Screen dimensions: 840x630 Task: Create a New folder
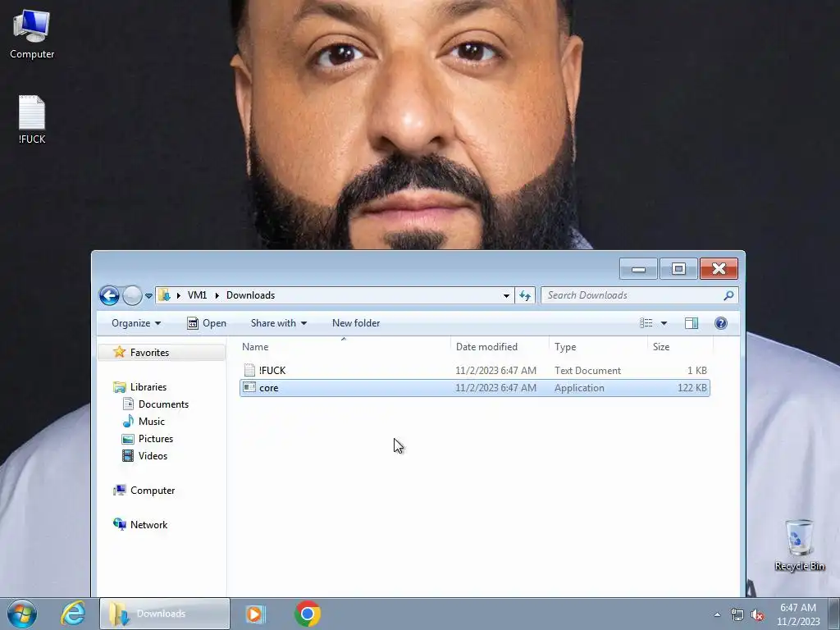(356, 323)
